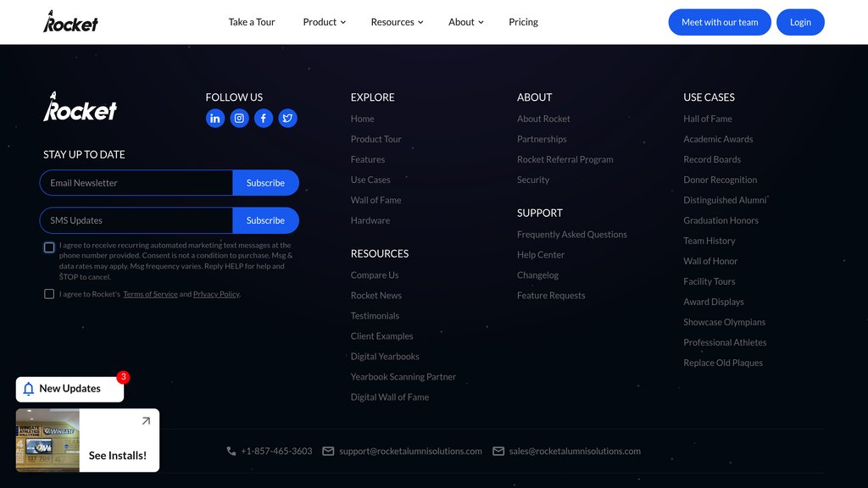Screen dimensions: 868x488
Task: Open the Pricing page from navigation
Action: 523,22
